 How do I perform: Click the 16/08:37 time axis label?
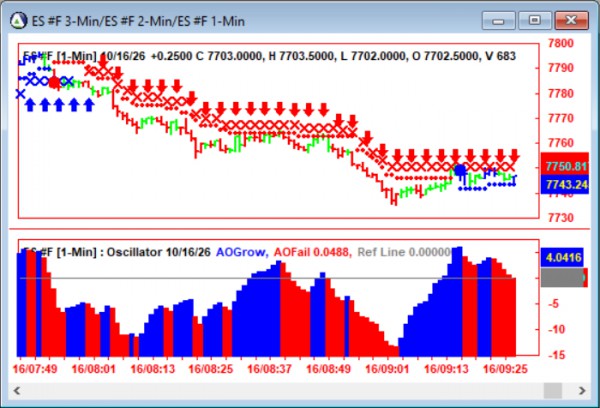pyautogui.click(x=269, y=369)
